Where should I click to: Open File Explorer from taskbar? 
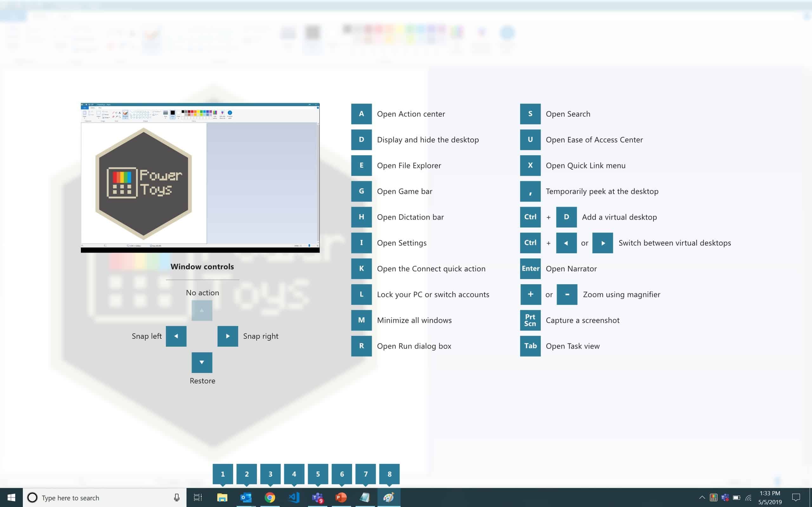coord(222,498)
